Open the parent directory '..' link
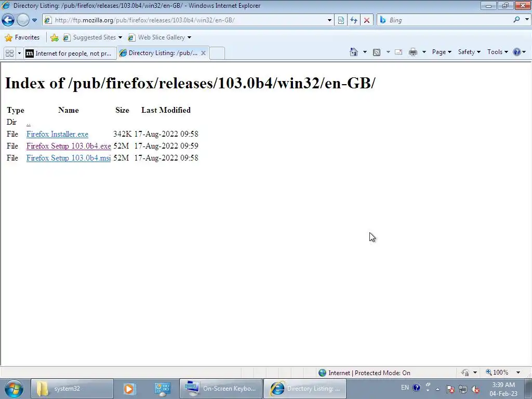The width and height of the screenshot is (532, 399). point(29,123)
